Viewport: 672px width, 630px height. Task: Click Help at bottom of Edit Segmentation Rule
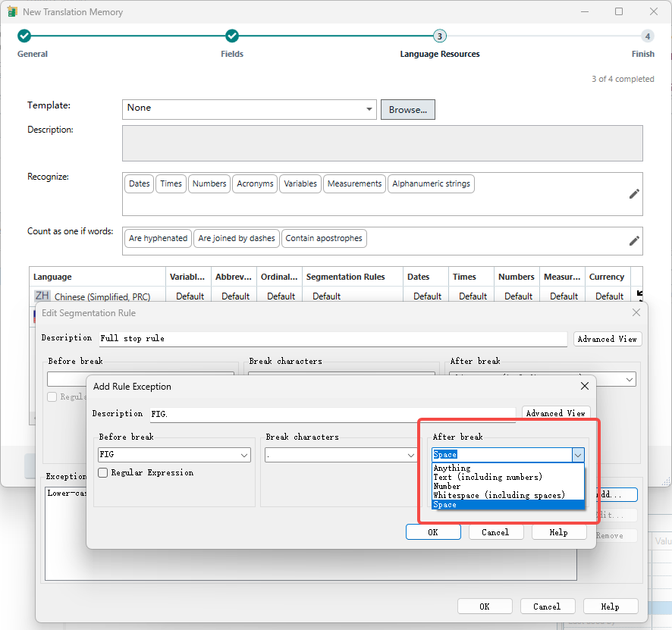[611, 606]
